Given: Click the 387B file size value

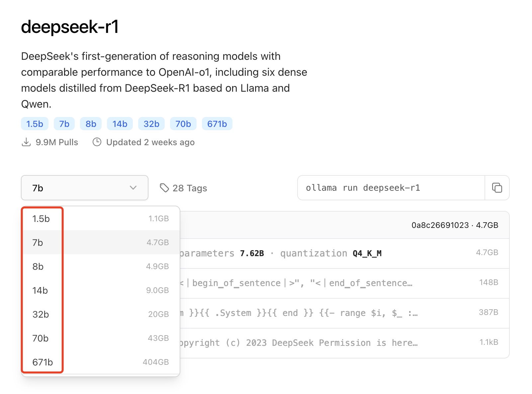Looking at the screenshot, I should pos(488,312).
